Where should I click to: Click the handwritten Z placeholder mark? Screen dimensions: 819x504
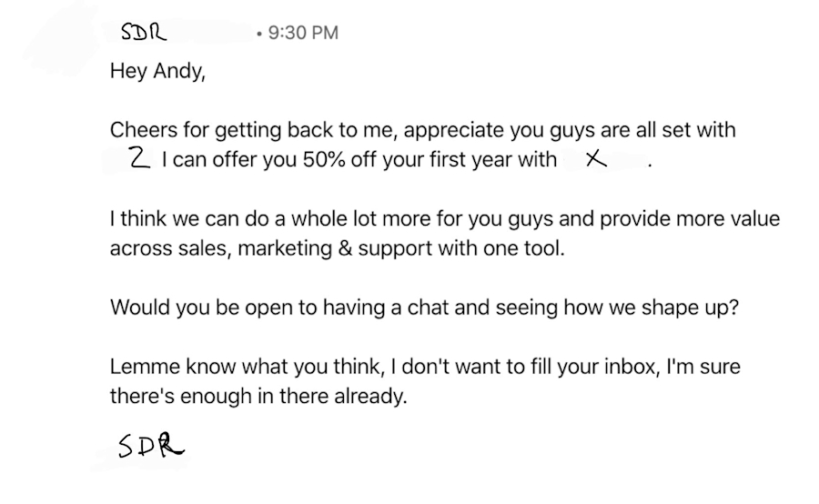pyautogui.click(x=139, y=158)
